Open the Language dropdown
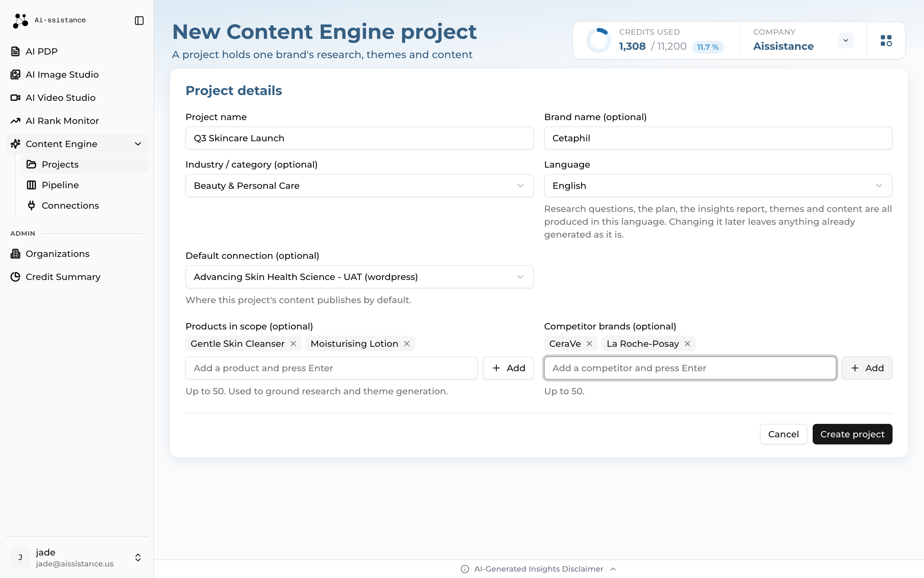This screenshot has width=924, height=578. click(718, 186)
